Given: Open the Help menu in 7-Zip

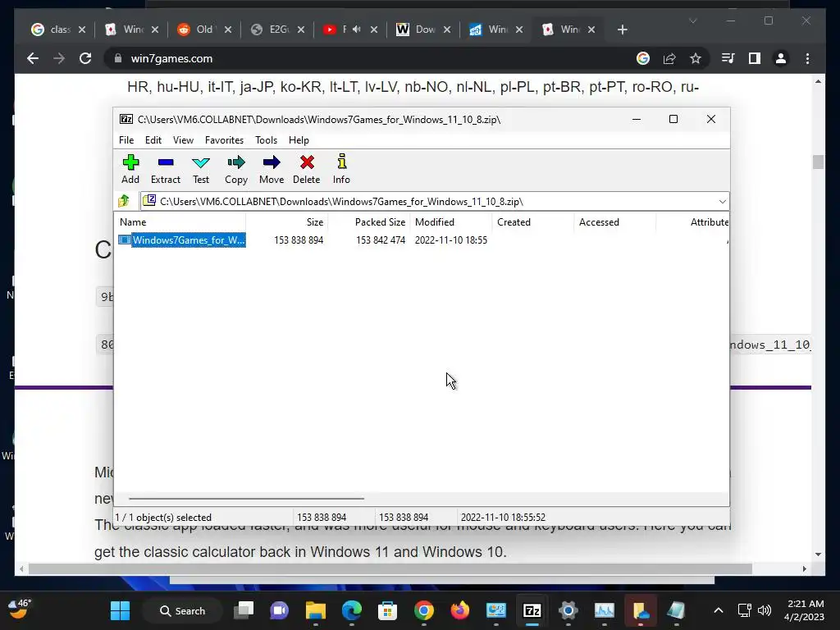Looking at the screenshot, I should point(299,139).
